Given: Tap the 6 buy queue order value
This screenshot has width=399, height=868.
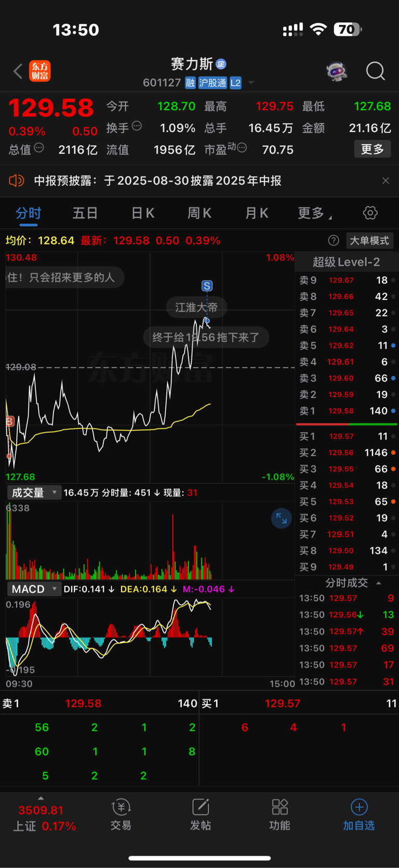Looking at the screenshot, I should click(245, 727).
